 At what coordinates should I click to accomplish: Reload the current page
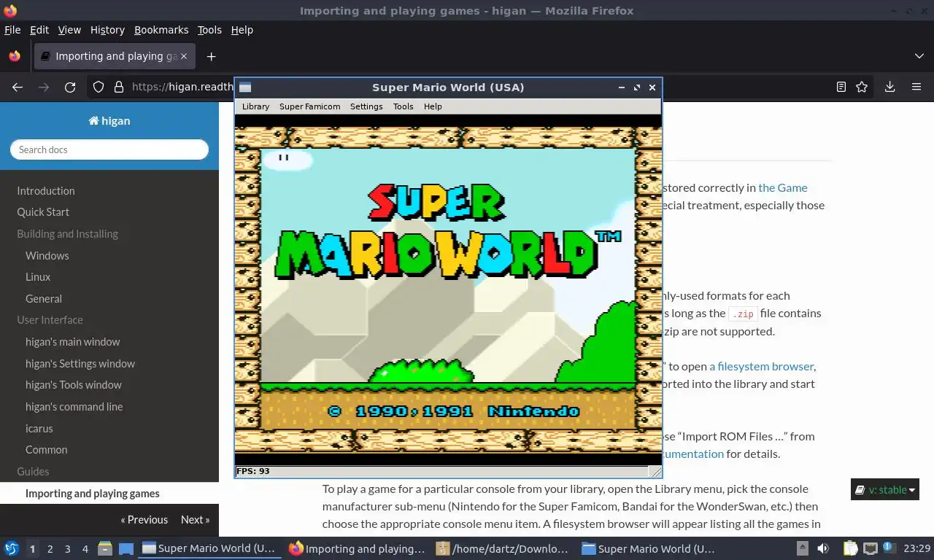tap(70, 87)
